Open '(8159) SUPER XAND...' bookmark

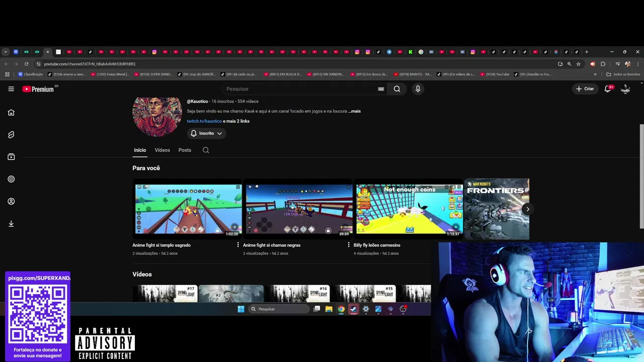tap(153, 74)
